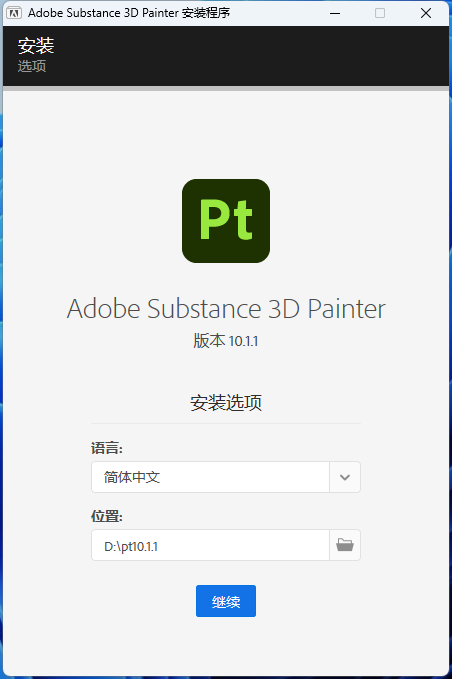Minimize the installer window
The width and height of the screenshot is (452, 679).
[335, 13]
